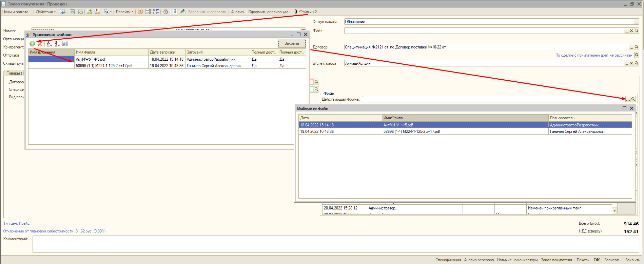Open selection ellipsis of Действующая форма field
The width and height of the screenshot is (644, 264).
[628, 99]
